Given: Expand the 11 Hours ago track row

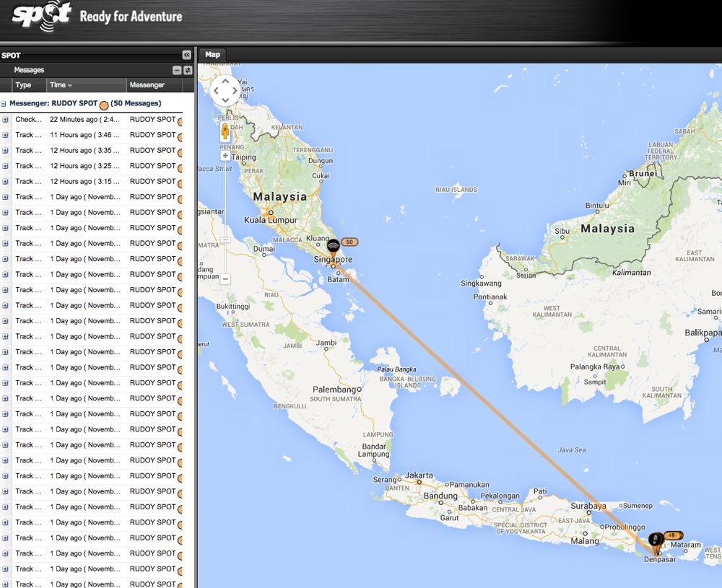Looking at the screenshot, I should pyautogui.click(x=5, y=135).
